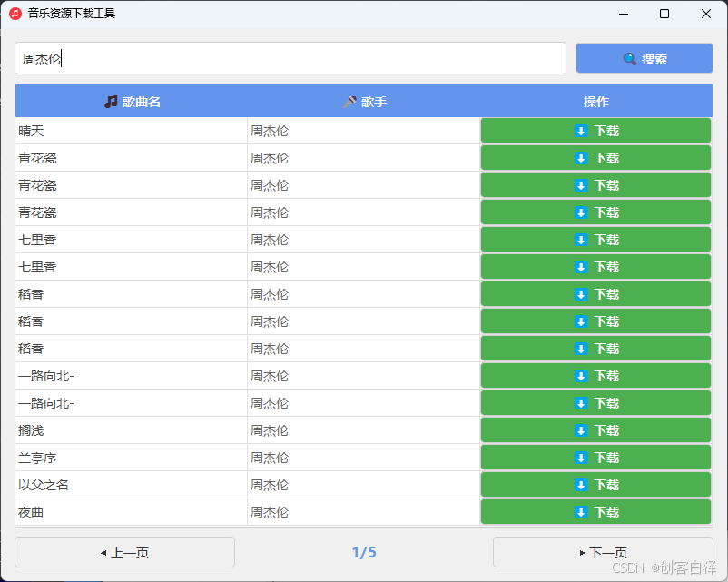
Task: Download the first 七里香 entry
Action: pos(595,240)
